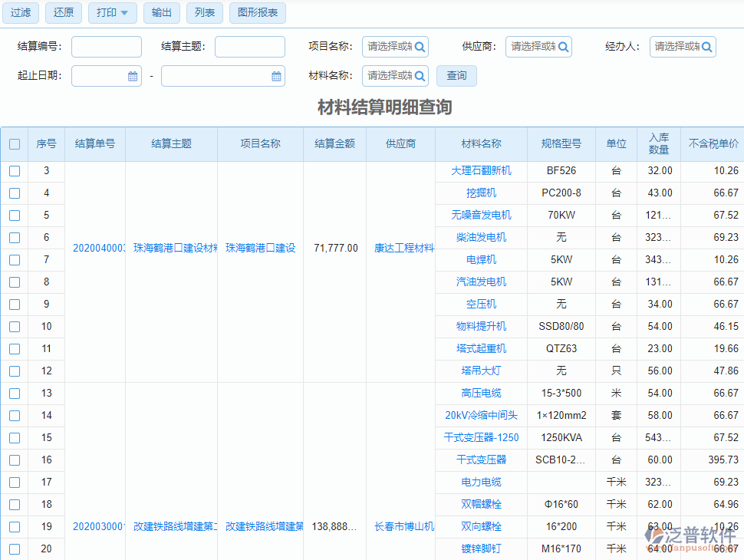Select checkbox for row 13
Image resolution: width=744 pixels, height=560 pixels.
point(15,394)
